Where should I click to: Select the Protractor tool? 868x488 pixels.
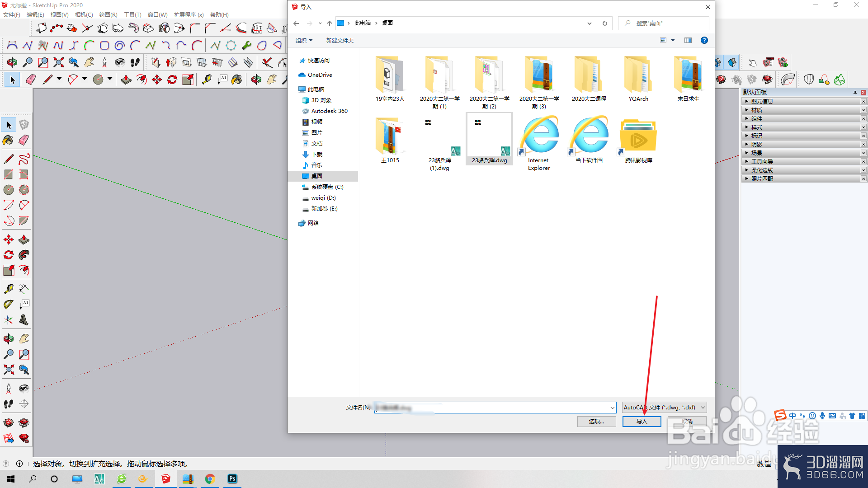(x=9, y=305)
